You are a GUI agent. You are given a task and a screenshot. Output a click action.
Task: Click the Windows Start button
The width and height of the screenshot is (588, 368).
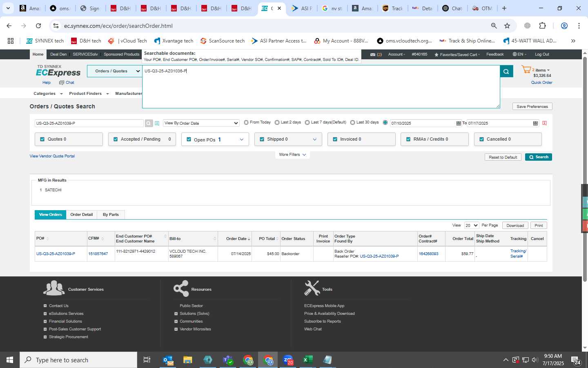pos(10,360)
